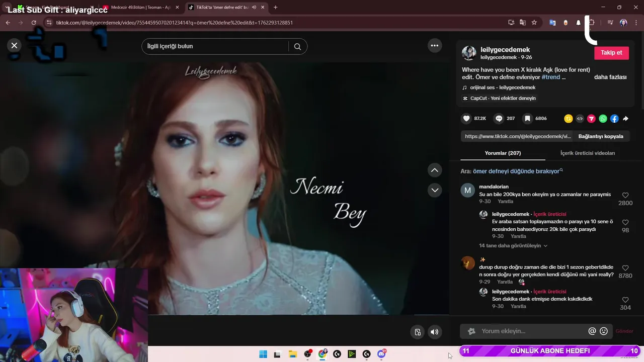
Task: Go to the previous video with up arrow
Action: pyautogui.click(x=435, y=170)
